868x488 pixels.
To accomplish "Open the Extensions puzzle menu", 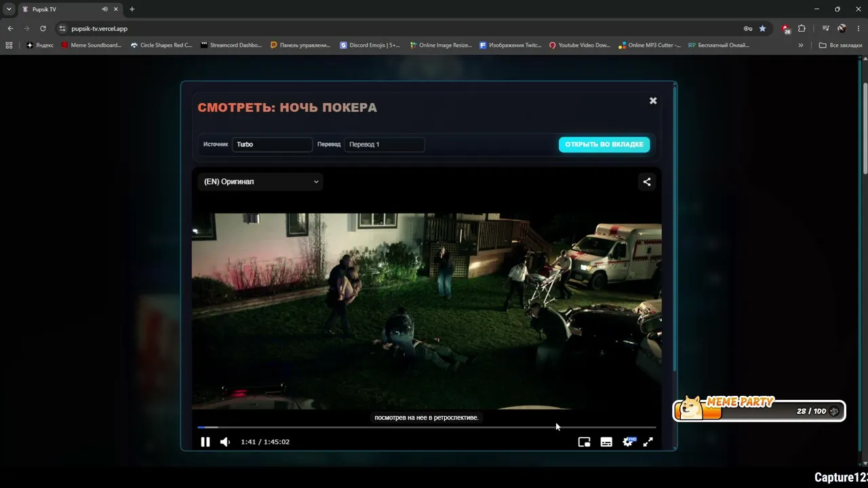I will tap(802, 28).
